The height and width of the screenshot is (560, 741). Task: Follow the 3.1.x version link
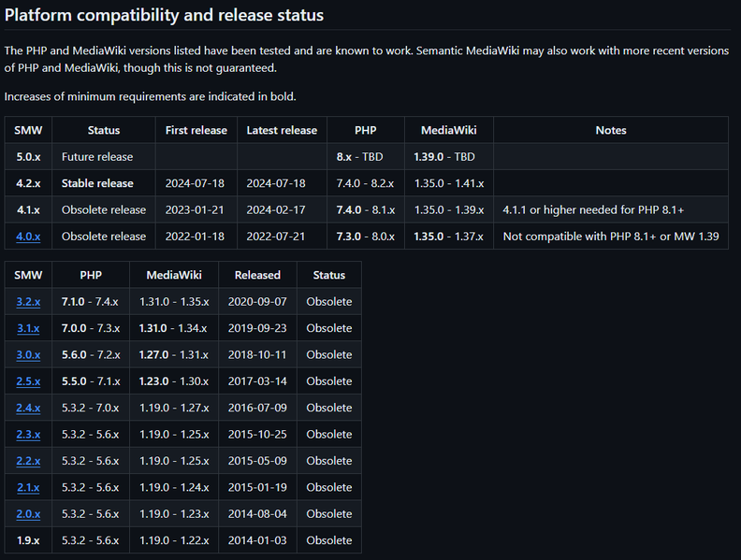pyautogui.click(x=28, y=328)
